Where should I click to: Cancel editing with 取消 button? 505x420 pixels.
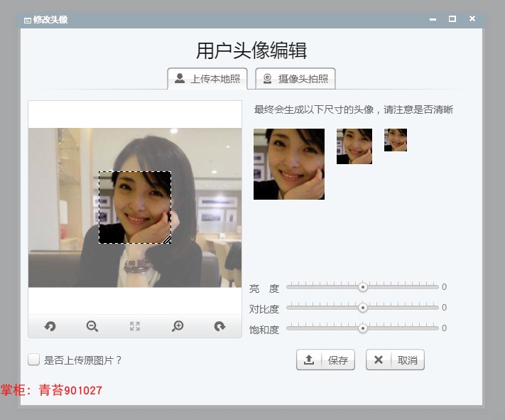395,360
